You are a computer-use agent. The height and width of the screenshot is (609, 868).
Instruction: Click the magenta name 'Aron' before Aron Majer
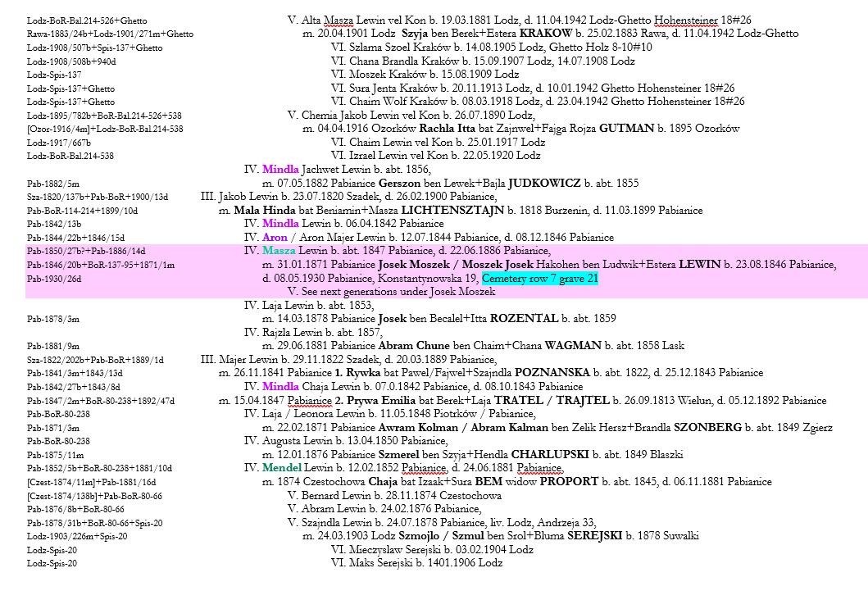(x=274, y=238)
